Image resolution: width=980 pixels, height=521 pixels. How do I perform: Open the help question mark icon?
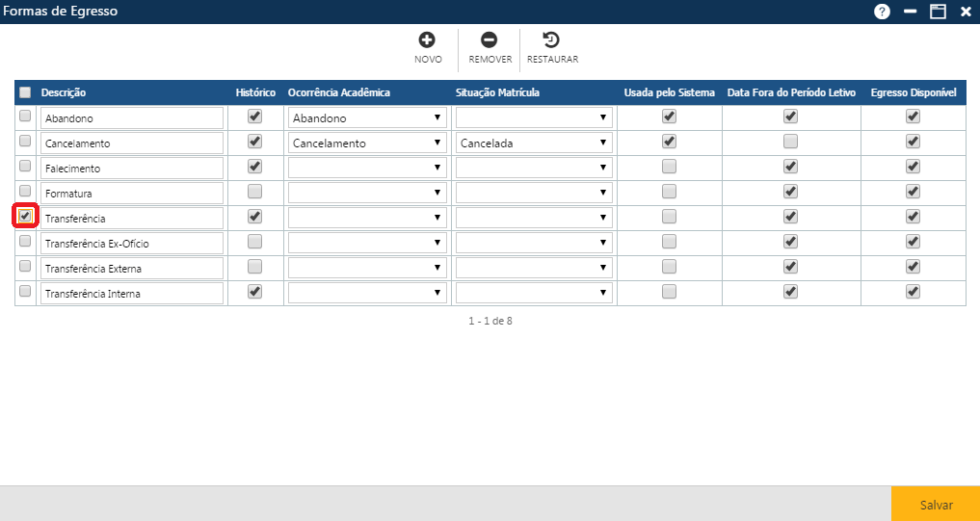(882, 12)
